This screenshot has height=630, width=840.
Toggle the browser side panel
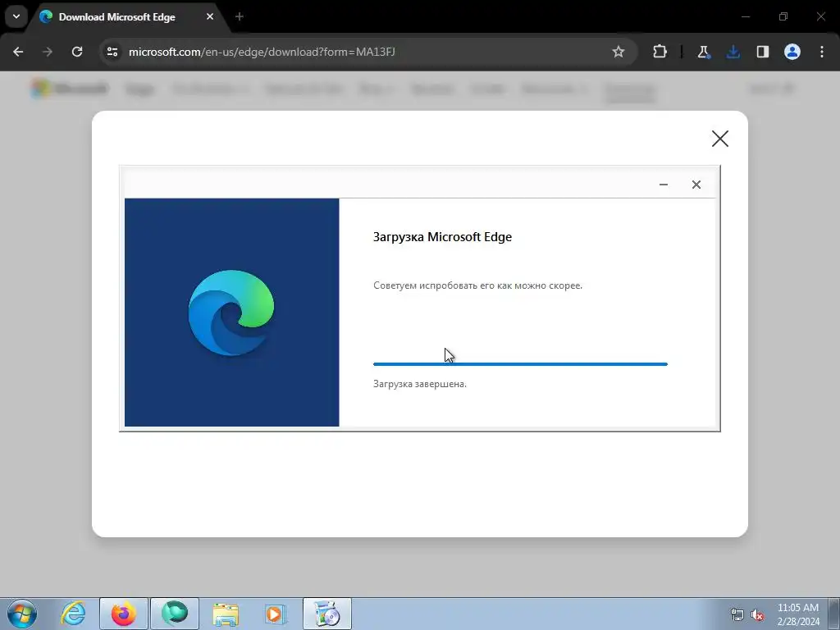pyautogui.click(x=762, y=52)
